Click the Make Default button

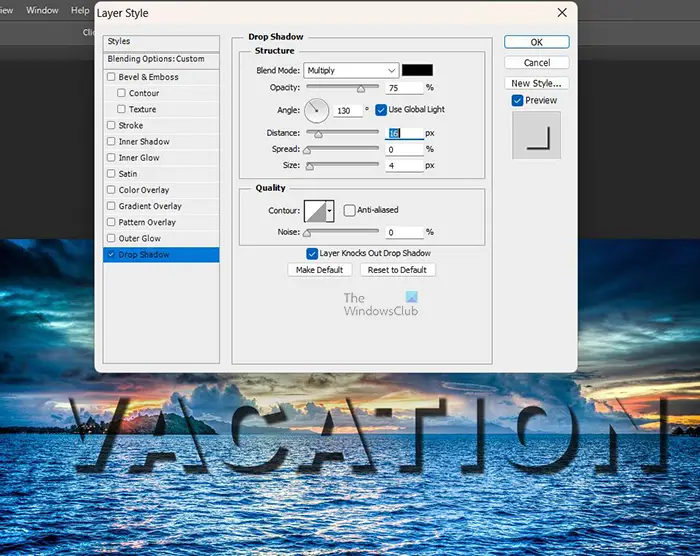[320, 270]
